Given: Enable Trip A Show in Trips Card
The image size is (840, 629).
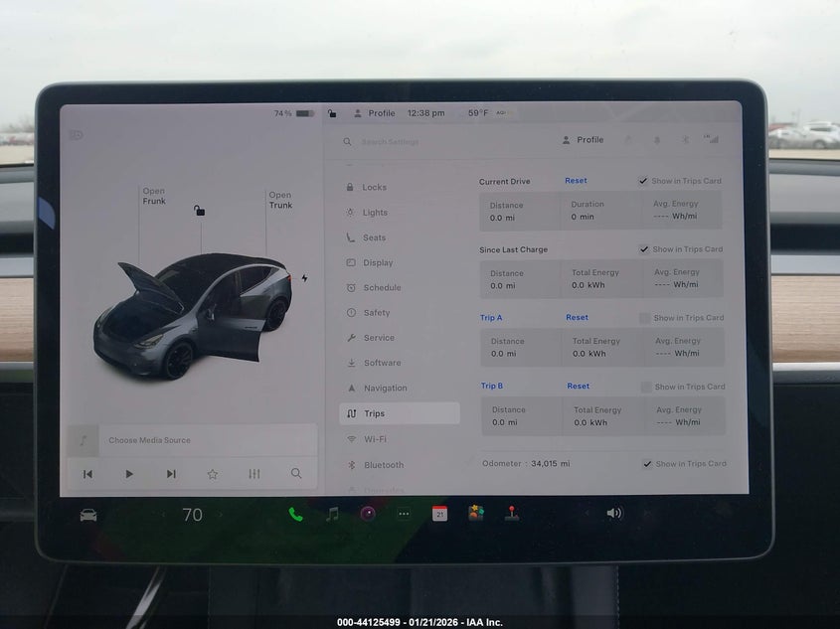Looking at the screenshot, I should 644,318.
